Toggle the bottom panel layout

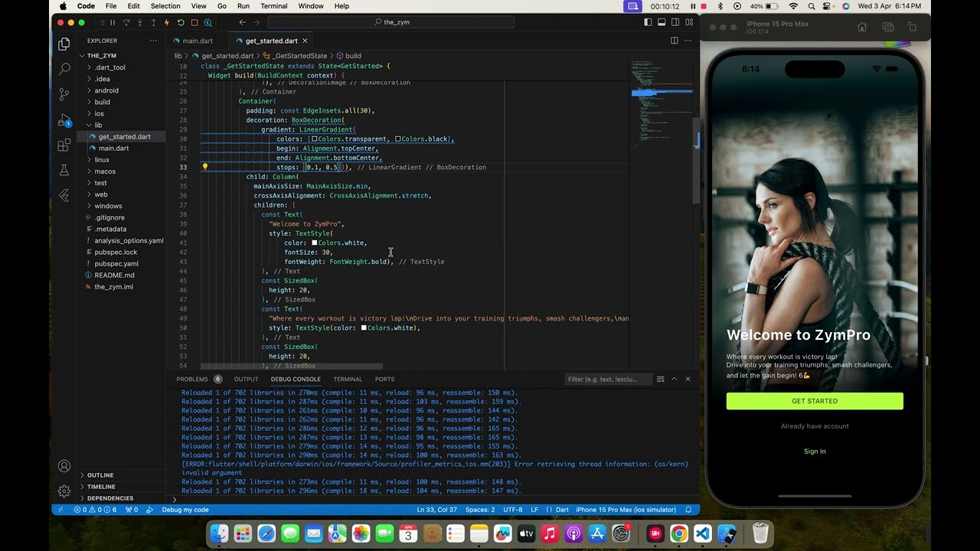tap(662, 22)
